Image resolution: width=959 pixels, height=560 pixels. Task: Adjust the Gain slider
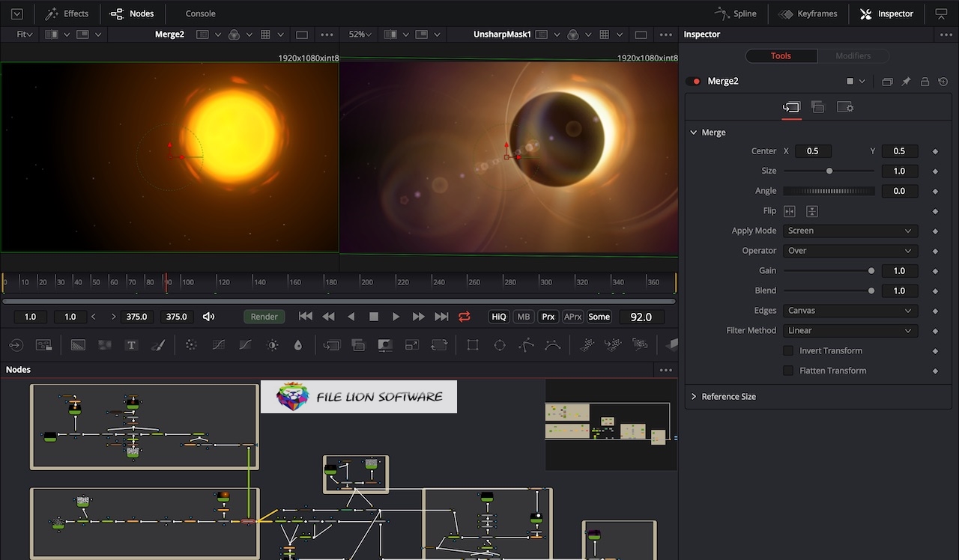coord(829,271)
